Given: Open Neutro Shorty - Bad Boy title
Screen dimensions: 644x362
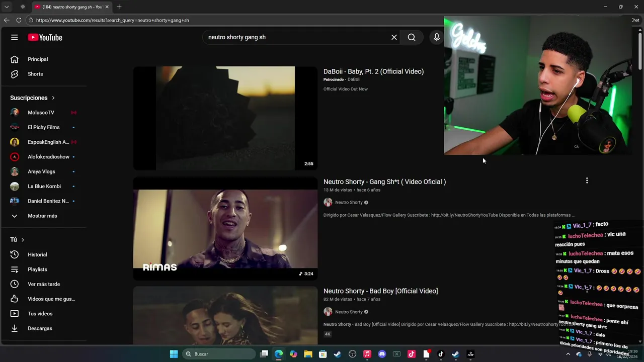Looking at the screenshot, I should click(380, 291).
